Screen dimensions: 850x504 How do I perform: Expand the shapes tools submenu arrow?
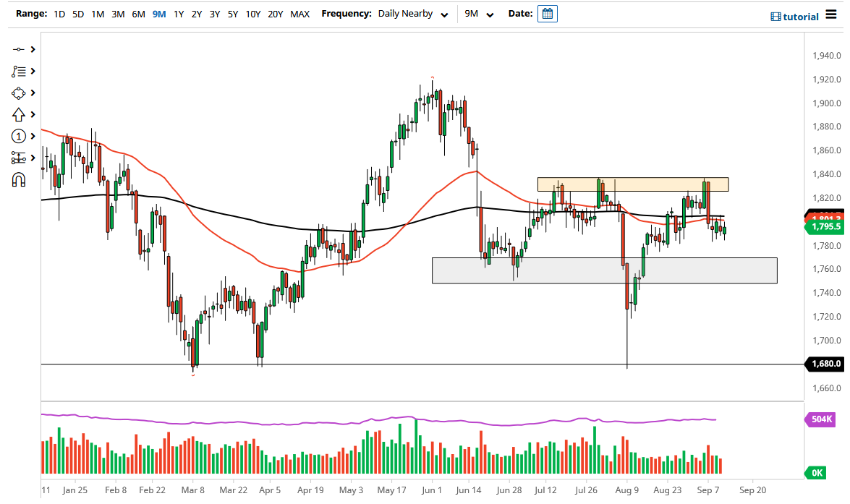tap(33, 93)
